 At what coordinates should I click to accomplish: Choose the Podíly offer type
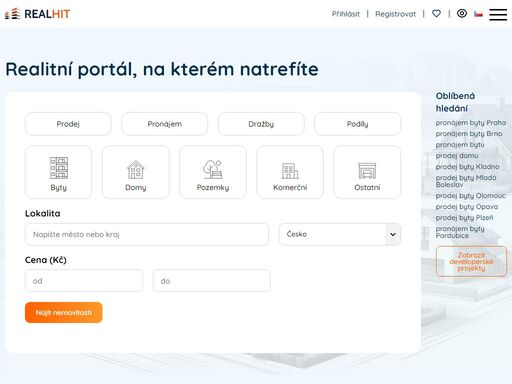click(357, 124)
